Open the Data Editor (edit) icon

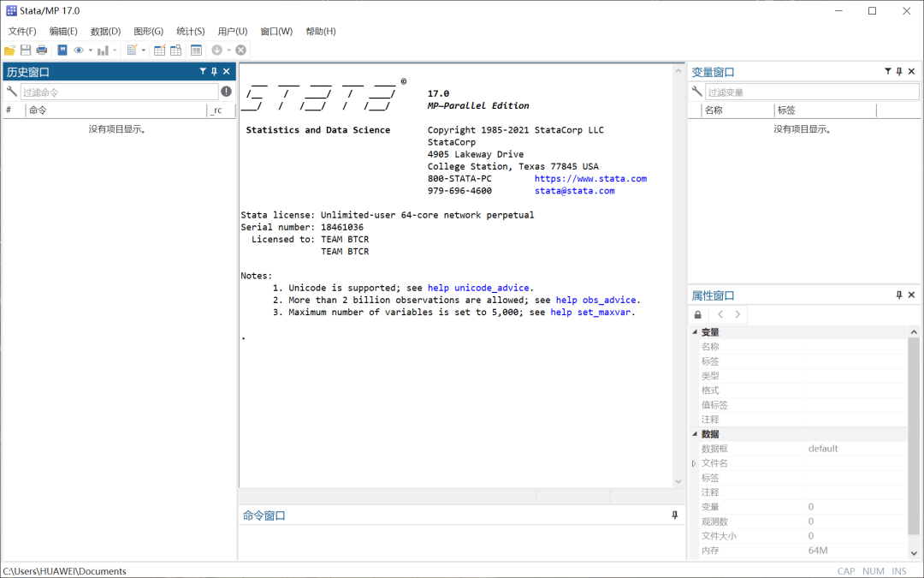pyautogui.click(x=159, y=51)
